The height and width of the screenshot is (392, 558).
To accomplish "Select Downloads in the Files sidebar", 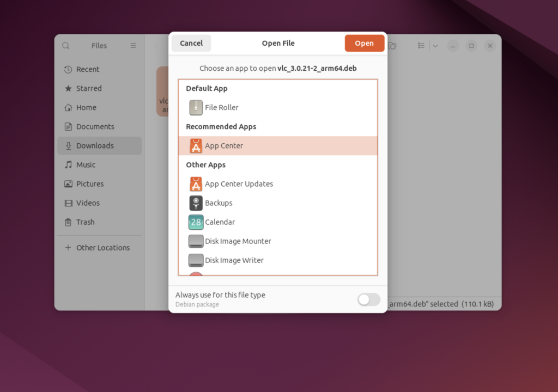I will coord(100,145).
